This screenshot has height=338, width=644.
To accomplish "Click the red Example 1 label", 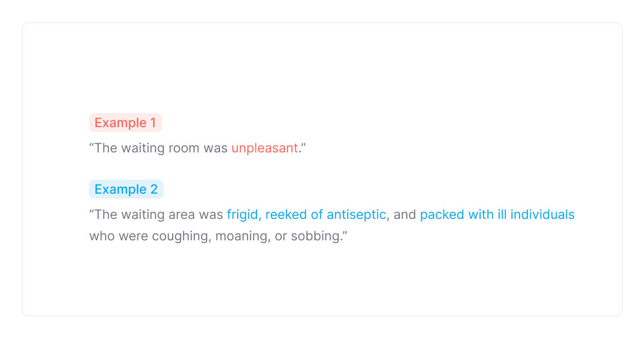I will point(125,123).
